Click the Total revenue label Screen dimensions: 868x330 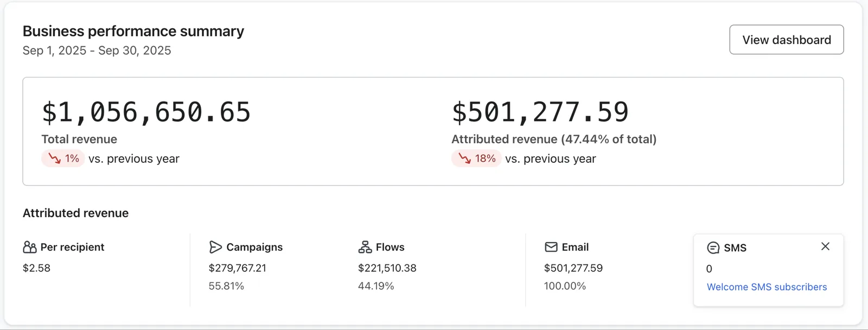pyautogui.click(x=79, y=139)
